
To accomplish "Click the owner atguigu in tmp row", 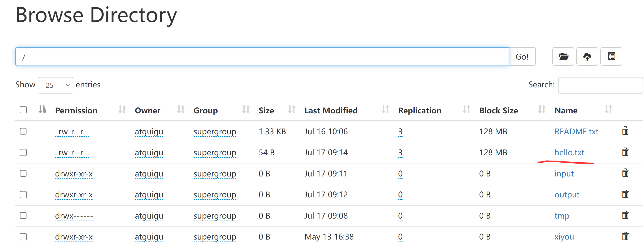I will pyautogui.click(x=149, y=216).
